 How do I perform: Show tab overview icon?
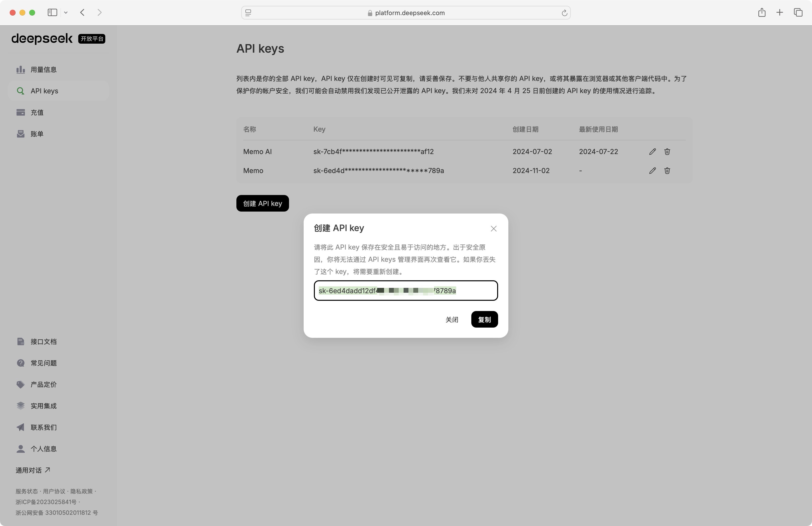798,13
